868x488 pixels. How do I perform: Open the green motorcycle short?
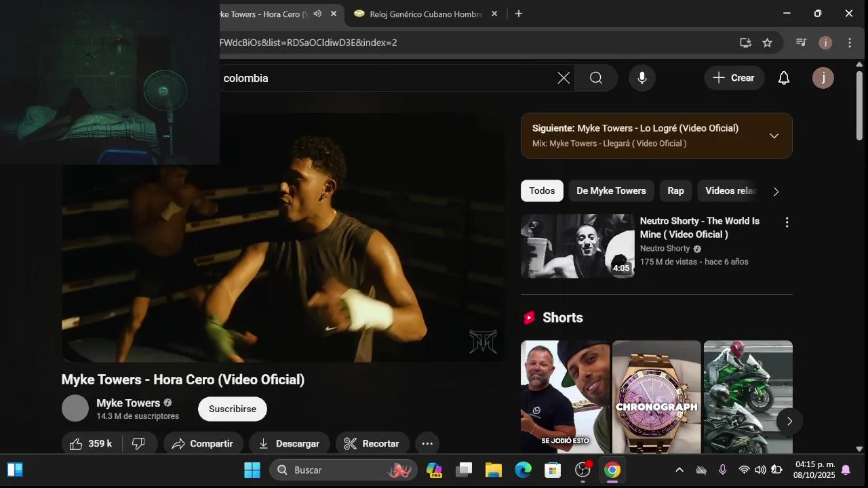click(x=748, y=396)
